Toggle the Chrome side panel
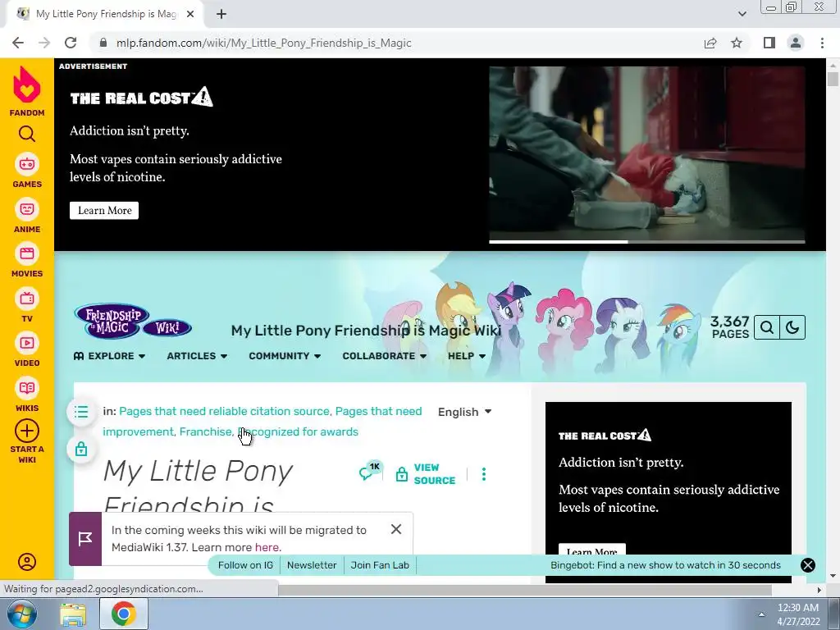Image resolution: width=840 pixels, height=630 pixels. [x=769, y=43]
